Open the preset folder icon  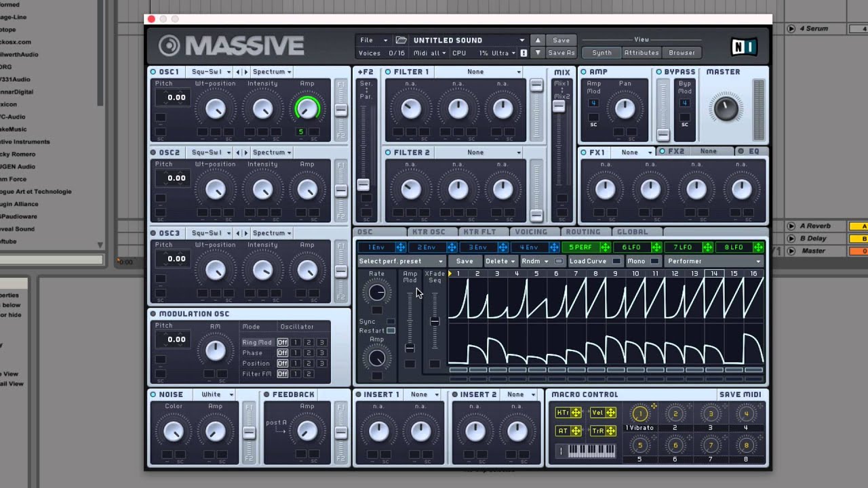click(x=401, y=40)
